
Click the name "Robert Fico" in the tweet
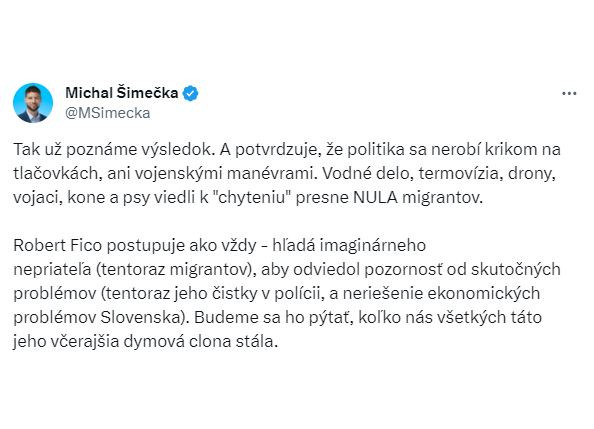(58, 245)
